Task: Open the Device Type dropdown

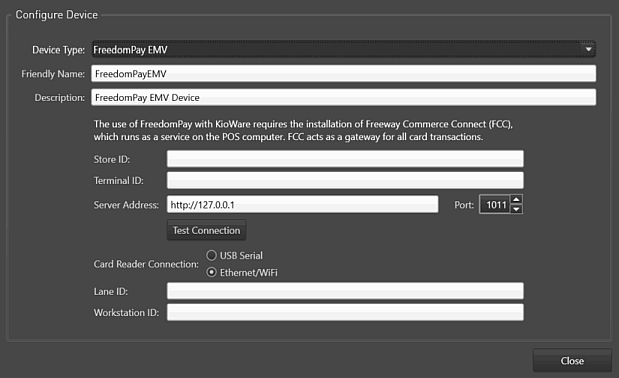Action: [343, 50]
